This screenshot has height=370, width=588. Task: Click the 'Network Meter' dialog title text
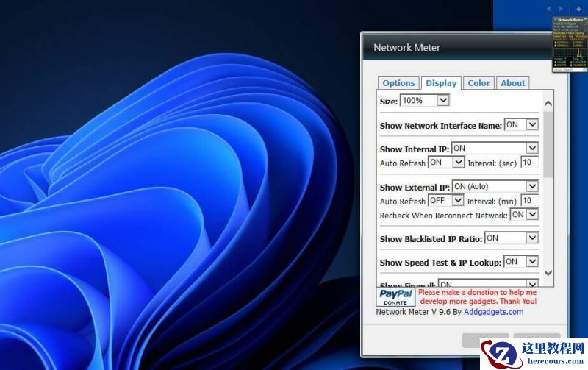coord(407,48)
